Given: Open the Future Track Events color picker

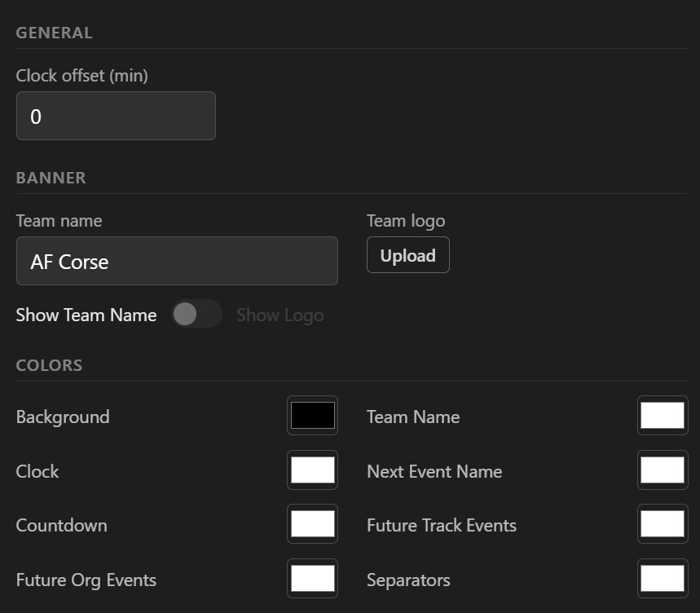Looking at the screenshot, I should coord(662,523).
